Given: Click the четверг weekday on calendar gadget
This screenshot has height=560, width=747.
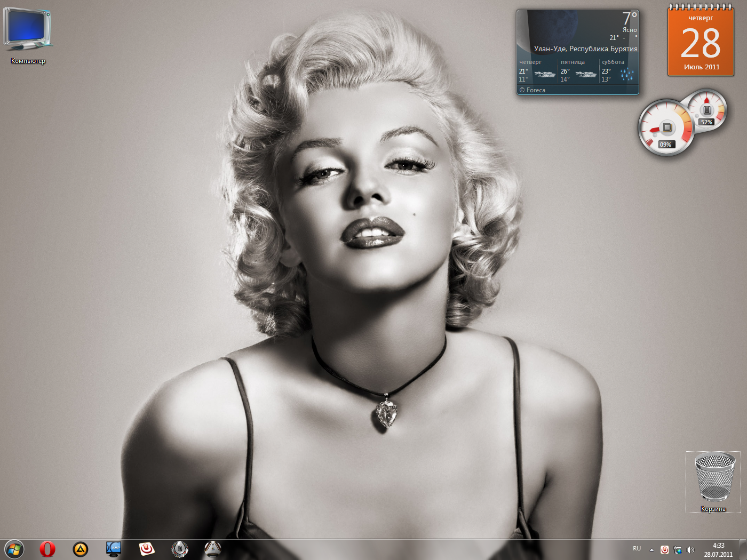Looking at the screenshot, I should click(x=701, y=18).
